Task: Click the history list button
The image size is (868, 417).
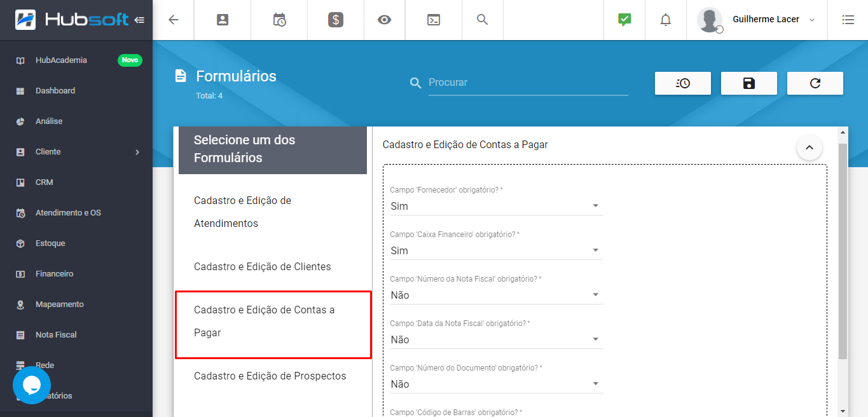Action: [x=683, y=83]
